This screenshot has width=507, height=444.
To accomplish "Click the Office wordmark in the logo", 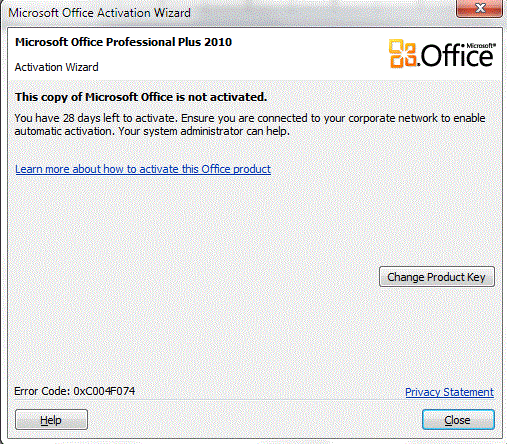I will coord(457,56).
